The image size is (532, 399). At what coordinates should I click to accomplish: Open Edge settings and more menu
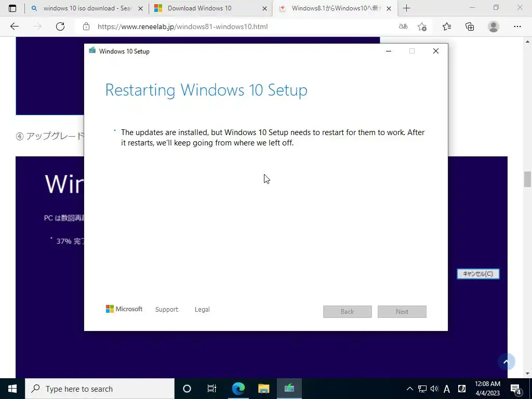click(517, 26)
